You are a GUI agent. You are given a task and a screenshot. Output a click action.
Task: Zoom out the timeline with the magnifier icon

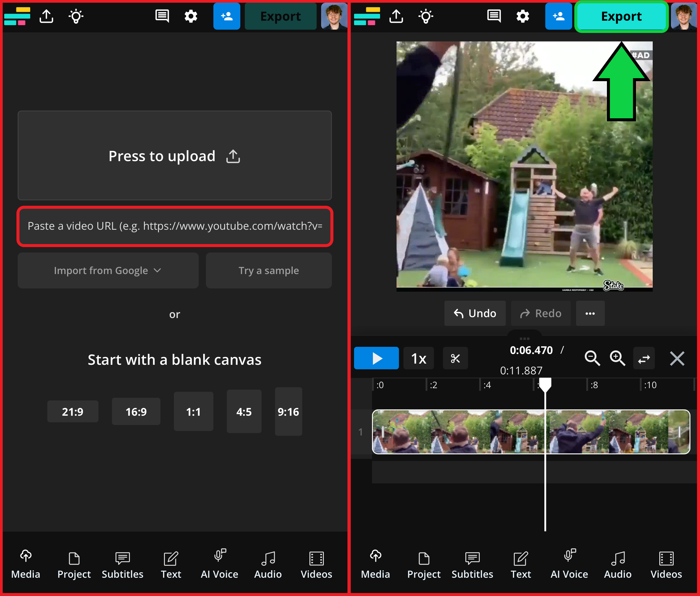(x=592, y=358)
